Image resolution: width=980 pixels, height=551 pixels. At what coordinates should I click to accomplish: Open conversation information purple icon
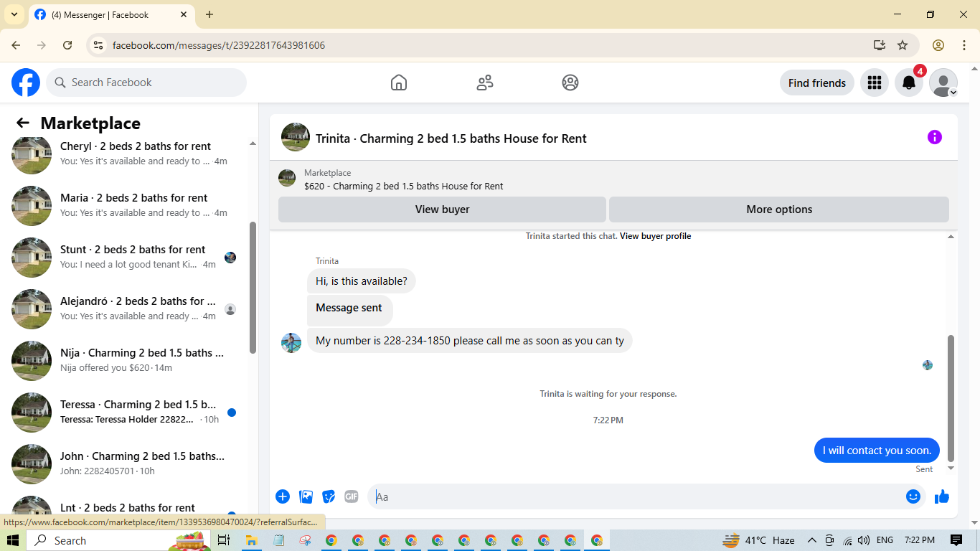tap(934, 137)
